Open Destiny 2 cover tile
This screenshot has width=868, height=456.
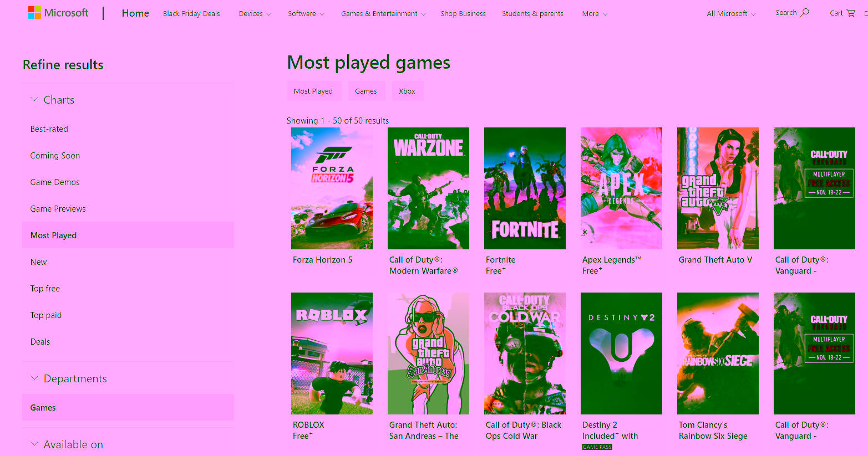tap(621, 353)
